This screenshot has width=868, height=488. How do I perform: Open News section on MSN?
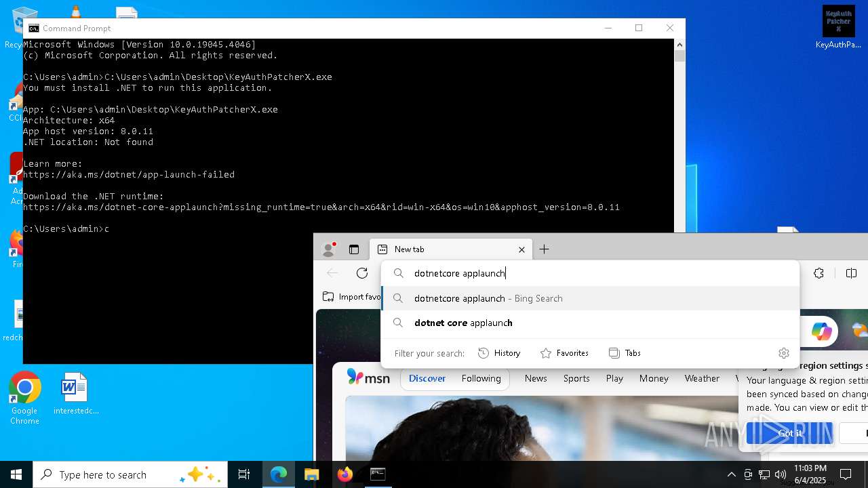click(536, 379)
